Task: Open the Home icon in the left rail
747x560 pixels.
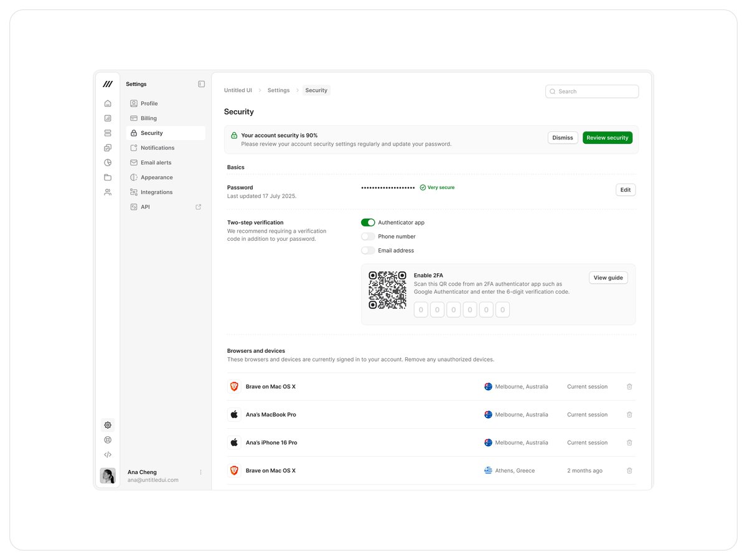Action: click(108, 103)
